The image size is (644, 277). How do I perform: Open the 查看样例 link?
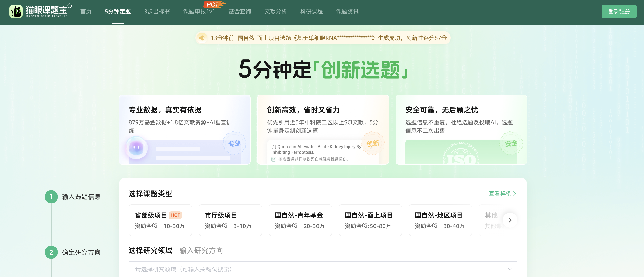(x=503, y=193)
